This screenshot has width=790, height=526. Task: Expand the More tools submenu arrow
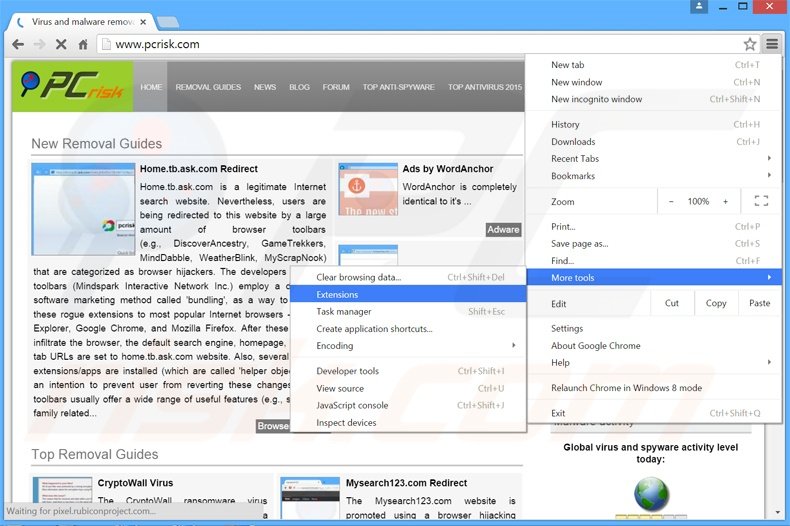pyautogui.click(x=769, y=277)
